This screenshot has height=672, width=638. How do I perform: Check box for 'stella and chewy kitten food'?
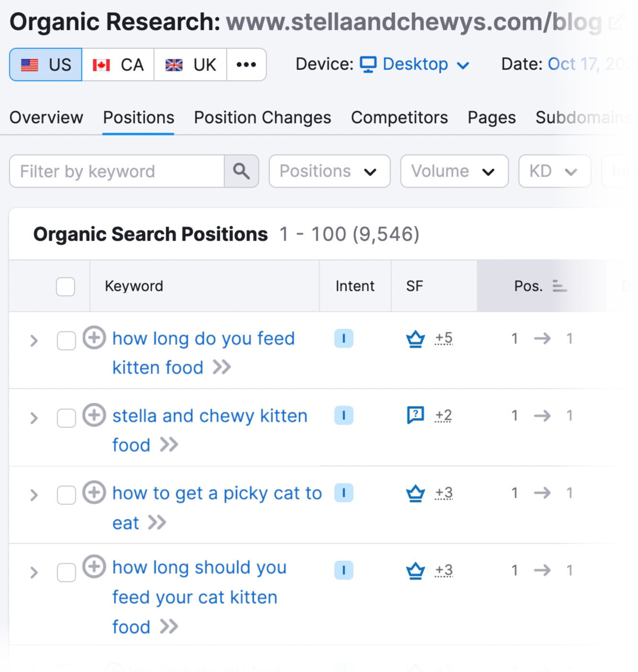point(66,418)
